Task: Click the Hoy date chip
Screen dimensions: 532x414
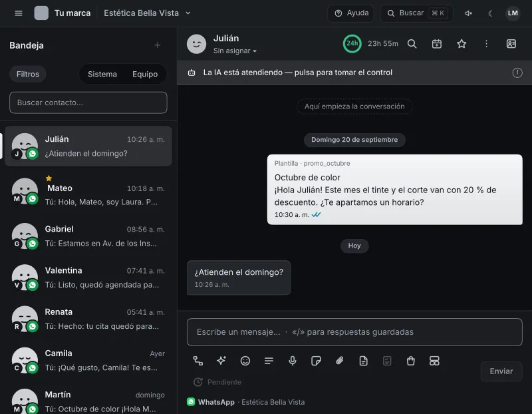Action: pyautogui.click(x=354, y=246)
